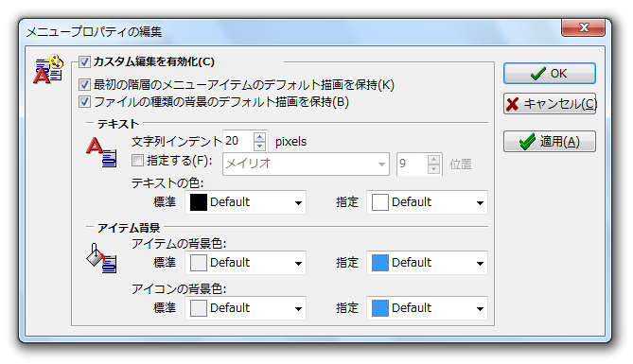Expand the アイテムの背景色 標準 dropdown
633x364 pixels.
245,263
